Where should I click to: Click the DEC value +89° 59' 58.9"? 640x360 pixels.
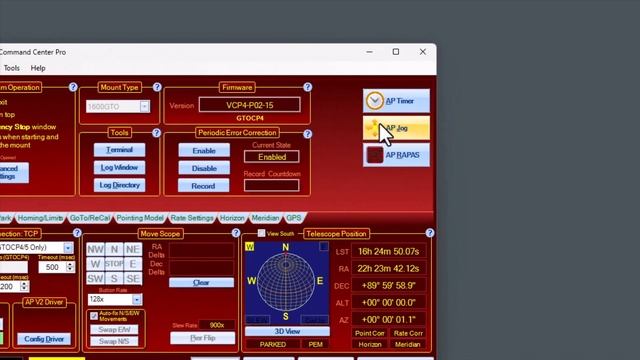pyautogui.click(x=389, y=286)
